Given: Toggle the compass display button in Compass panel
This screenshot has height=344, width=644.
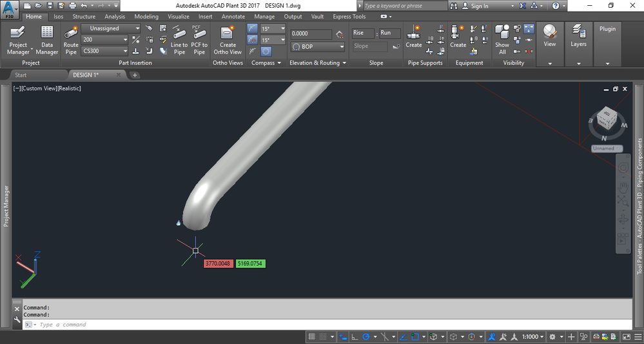Looking at the screenshot, I should 266,52.
